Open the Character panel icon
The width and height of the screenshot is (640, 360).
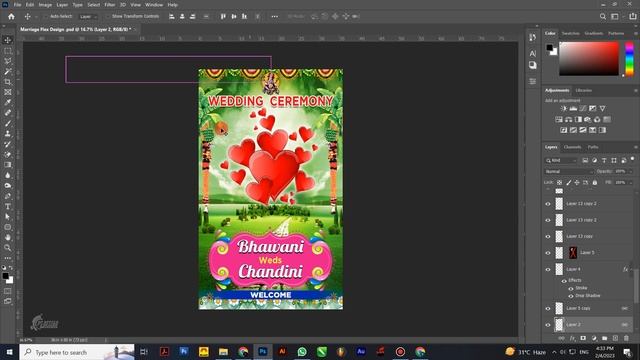coord(533,53)
